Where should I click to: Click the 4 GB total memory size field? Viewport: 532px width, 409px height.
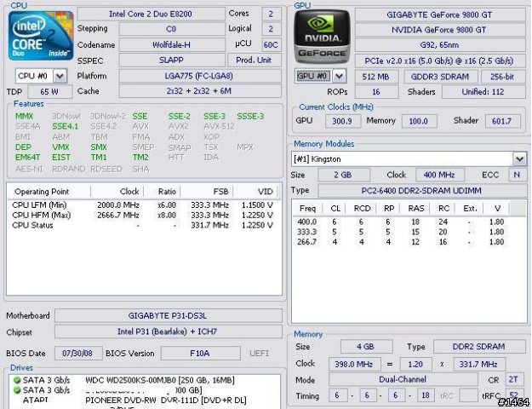(366, 347)
